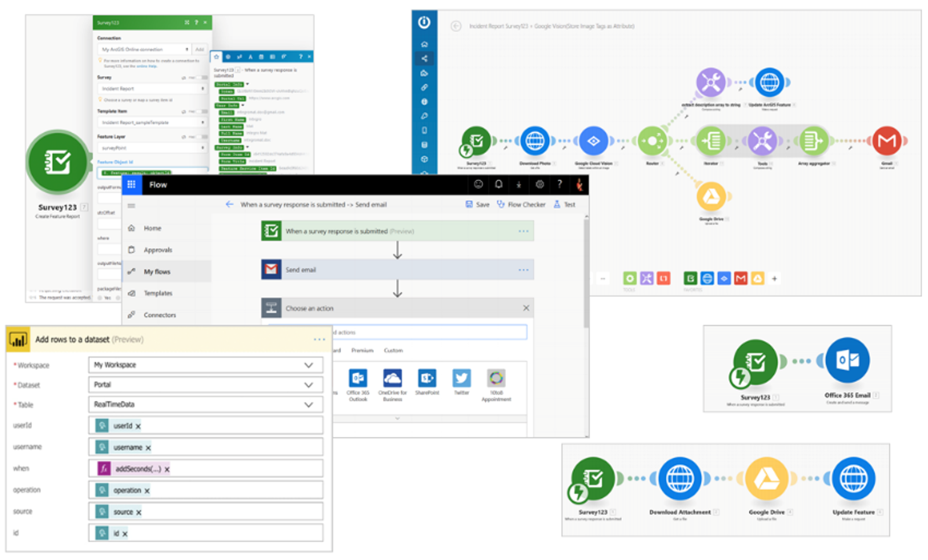
Task: Click the Feature Object Id input field
Action: (152, 172)
